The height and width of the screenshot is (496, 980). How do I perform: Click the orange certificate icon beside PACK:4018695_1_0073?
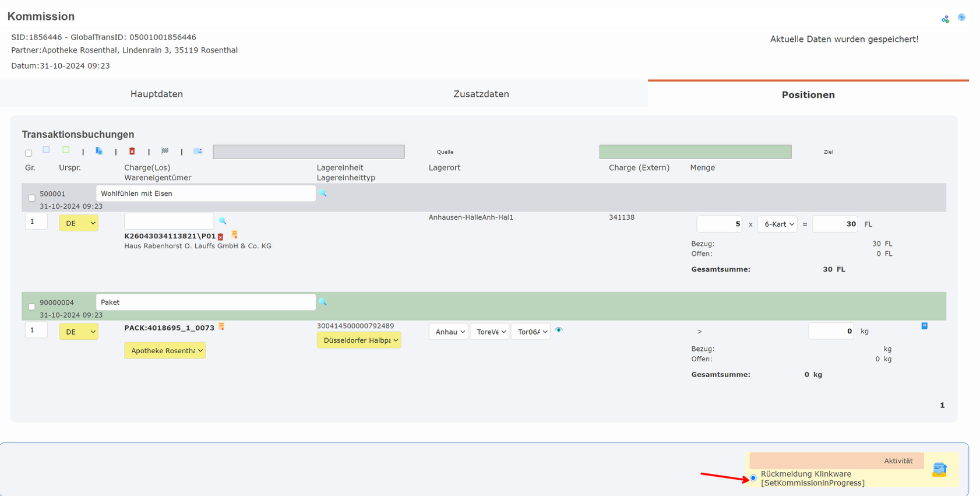tap(221, 327)
